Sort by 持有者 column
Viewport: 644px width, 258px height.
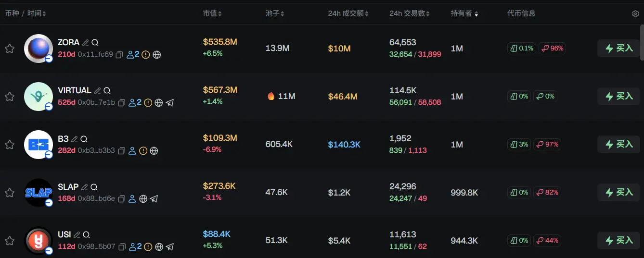(x=464, y=13)
